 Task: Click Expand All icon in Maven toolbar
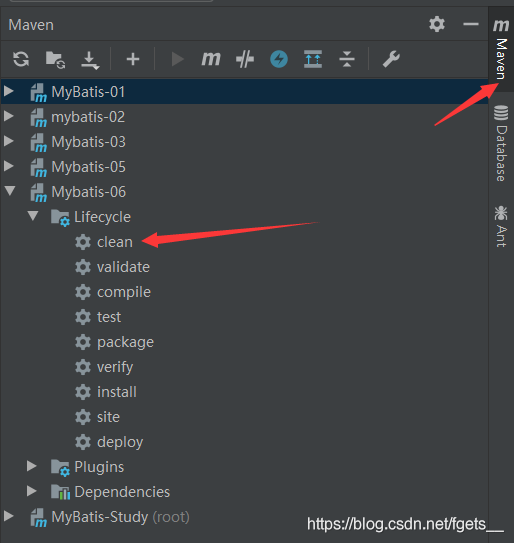point(313,59)
